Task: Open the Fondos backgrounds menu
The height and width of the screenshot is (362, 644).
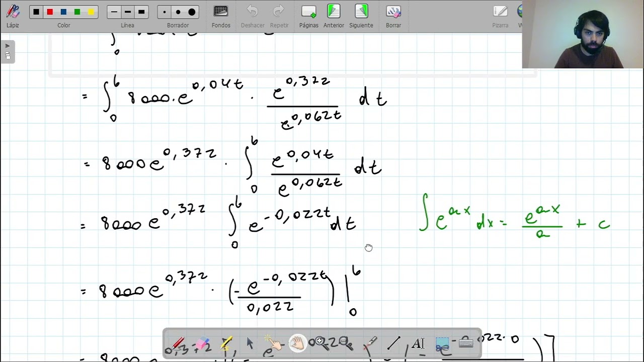Action: (x=221, y=16)
